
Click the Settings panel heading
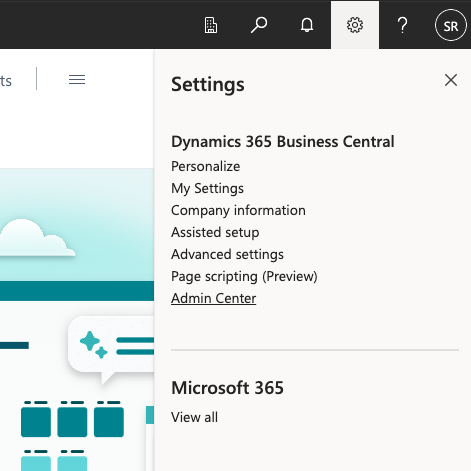click(x=208, y=84)
